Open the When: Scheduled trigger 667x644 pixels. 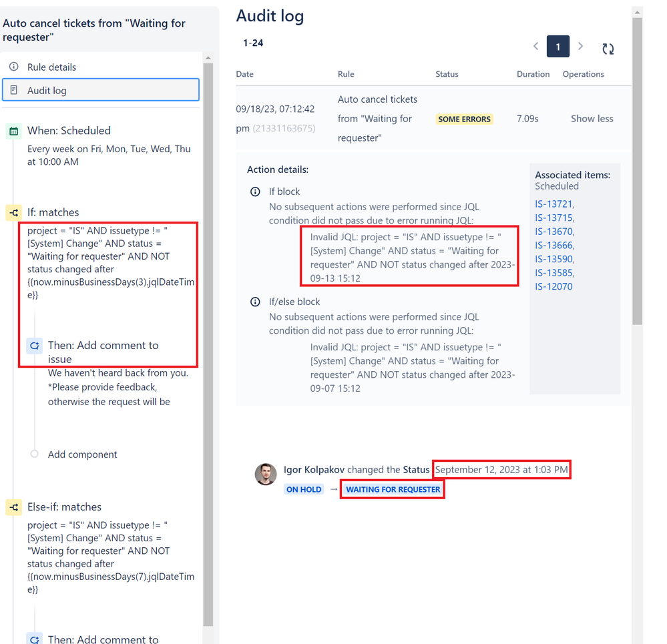pyautogui.click(x=69, y=131)
